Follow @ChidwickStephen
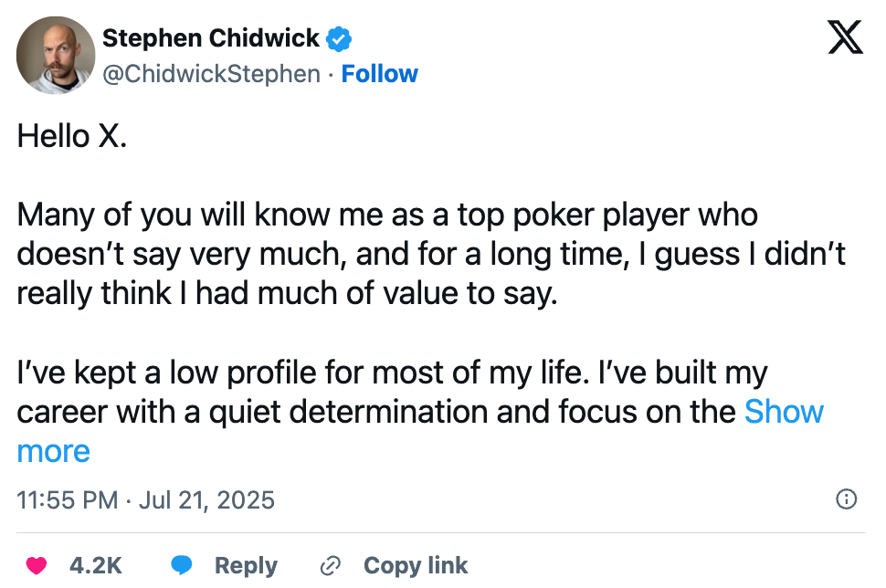This screenshot has height=588, width=886. click(x=380, y=74)
